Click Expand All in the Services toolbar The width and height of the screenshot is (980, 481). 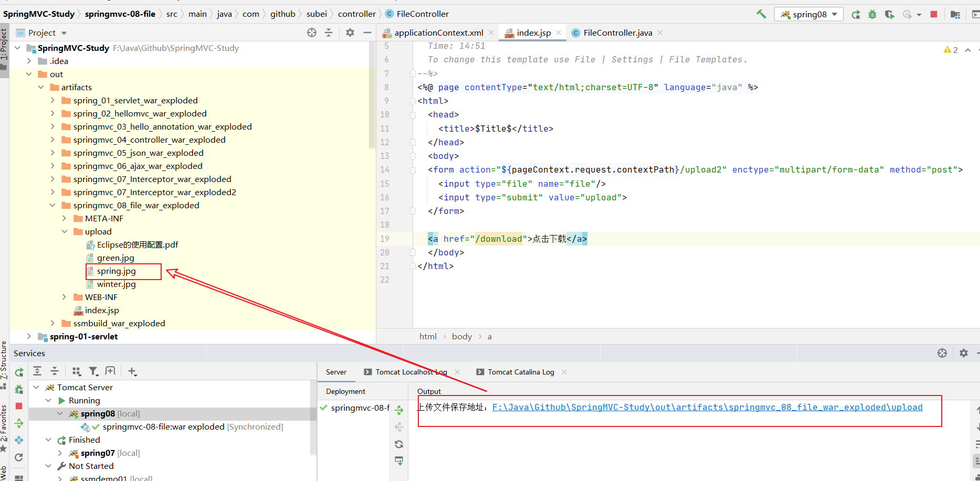pos(37,371)
